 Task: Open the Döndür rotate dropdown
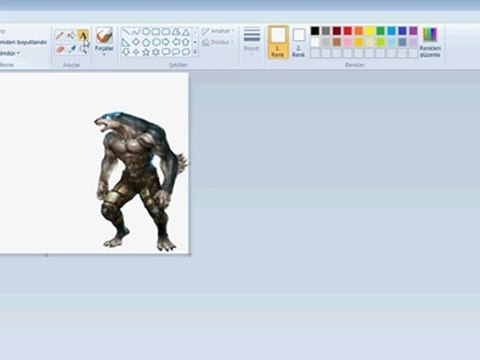click(x=10, y=53)
